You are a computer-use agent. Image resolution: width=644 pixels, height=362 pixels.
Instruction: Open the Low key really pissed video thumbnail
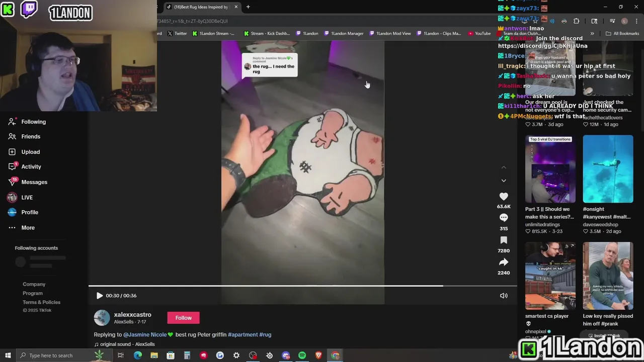pyautogui.click(x=608, y=276)
